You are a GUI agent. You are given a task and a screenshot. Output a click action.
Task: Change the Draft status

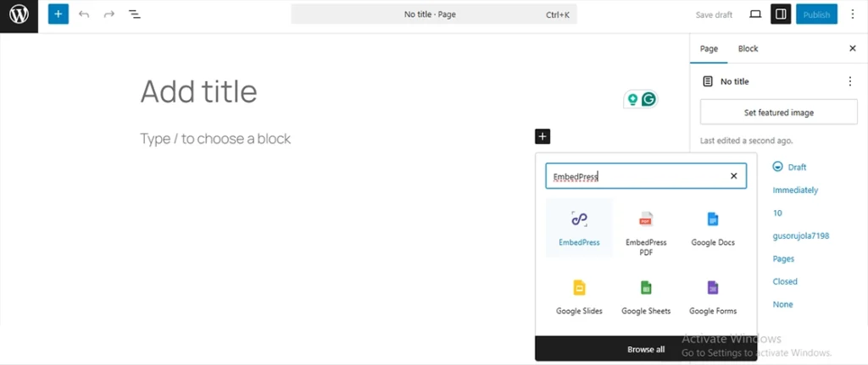click(789, 167)
